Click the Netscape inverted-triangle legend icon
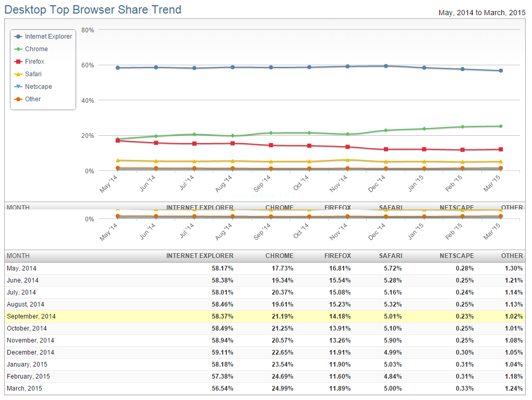The height and width of the screenshot is (400, 532). [19, 87]
